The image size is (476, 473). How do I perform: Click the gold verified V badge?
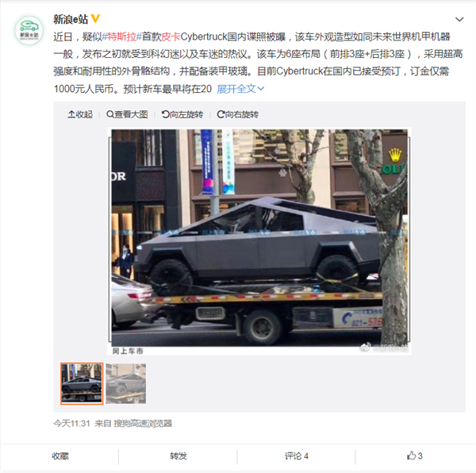coord(96,19)
